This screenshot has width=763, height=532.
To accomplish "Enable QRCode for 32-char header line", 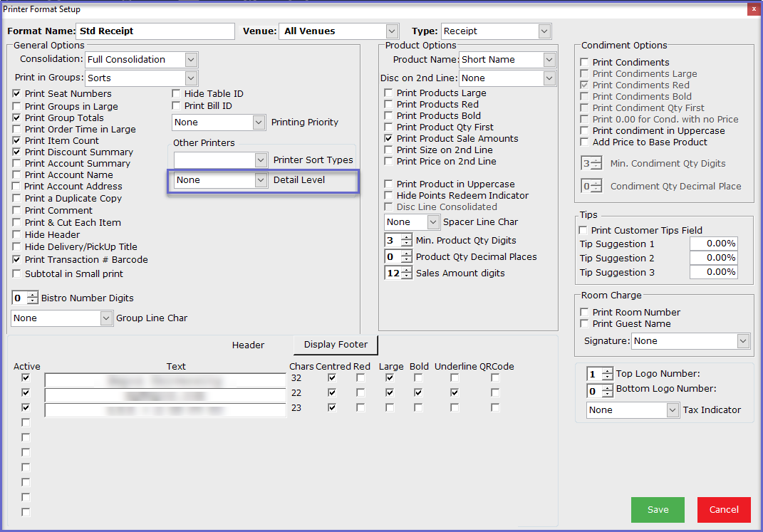I will pos(495,378).
